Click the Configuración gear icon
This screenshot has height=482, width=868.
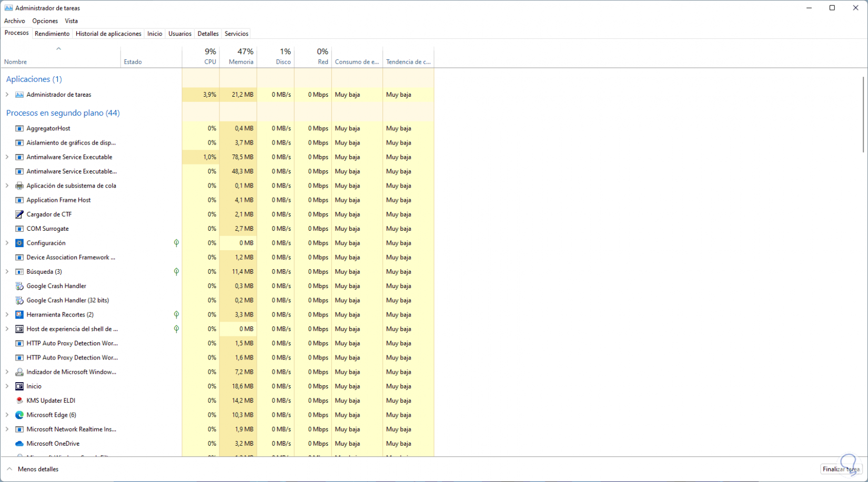coord(19,243)
